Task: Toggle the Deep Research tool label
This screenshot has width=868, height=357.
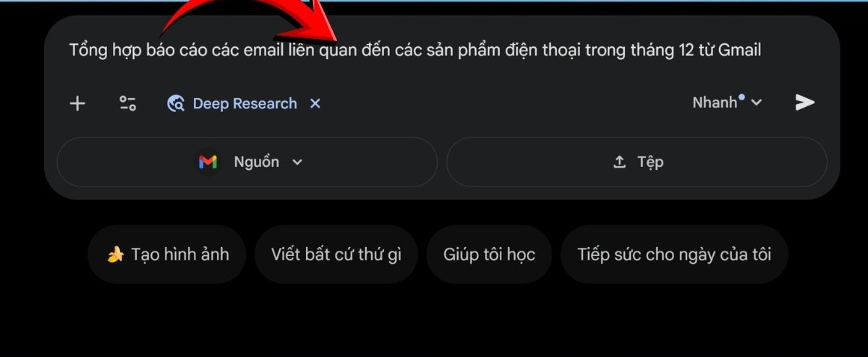Action: coord(244,103)
